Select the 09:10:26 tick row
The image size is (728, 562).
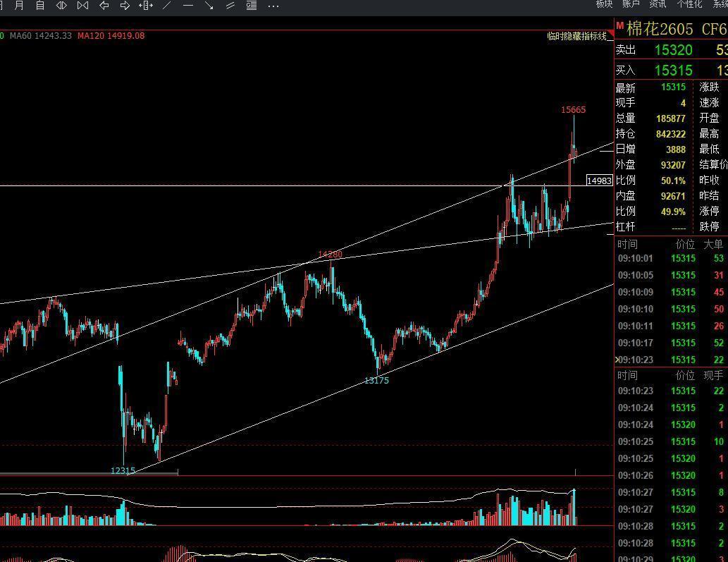pyautogui.click(x=671, y=475)
